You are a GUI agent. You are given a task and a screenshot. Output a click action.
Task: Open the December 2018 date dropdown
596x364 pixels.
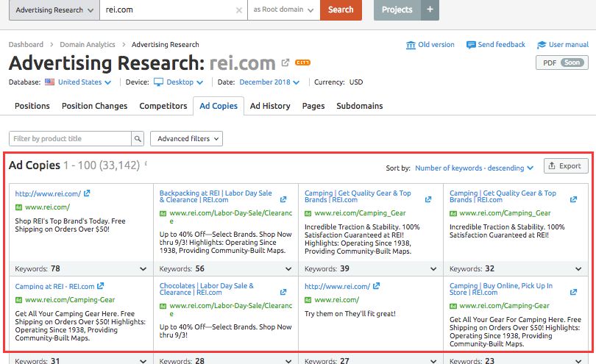(x=269, y=82)
